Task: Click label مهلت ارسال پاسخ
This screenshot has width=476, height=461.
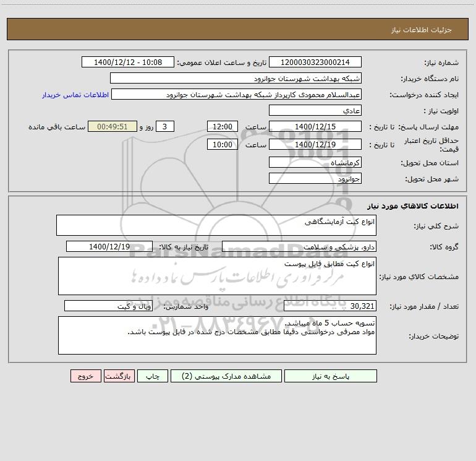Action: 428,127
